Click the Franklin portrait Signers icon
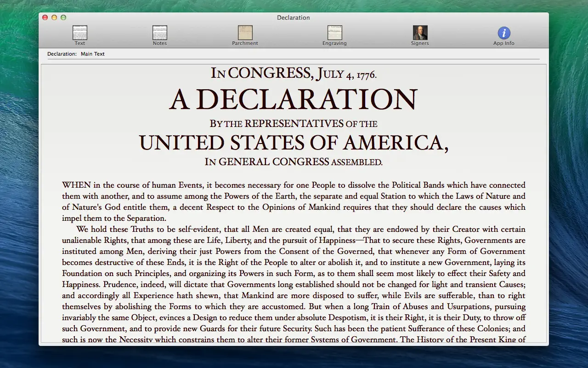 point(419,31)
